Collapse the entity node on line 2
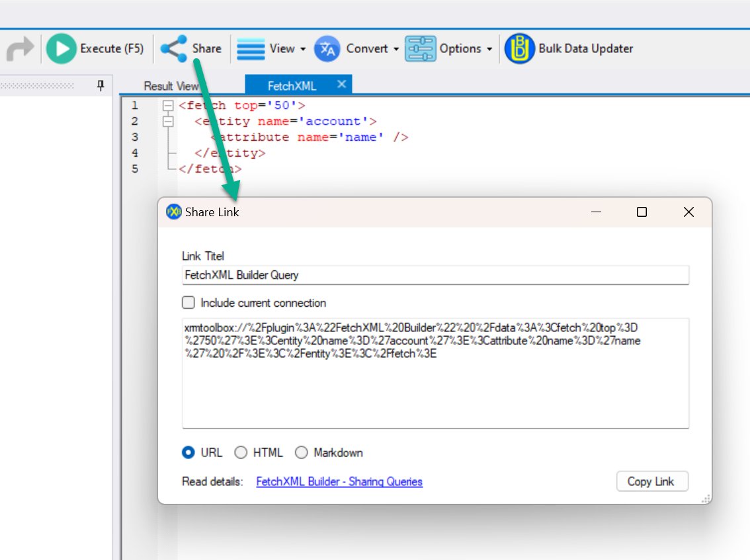Screen dimensions: 750x560 pos(168,122)
